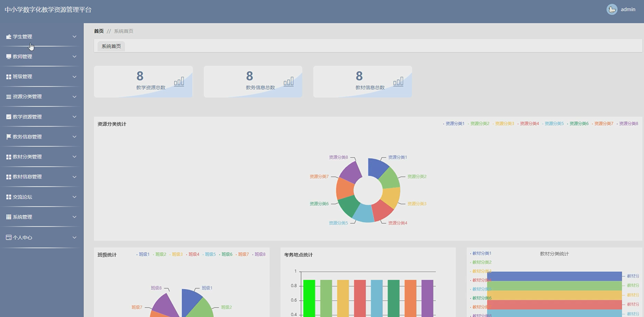Click the 教务信息管理 flag icon

pyautogui.click(x=9, y=137)
